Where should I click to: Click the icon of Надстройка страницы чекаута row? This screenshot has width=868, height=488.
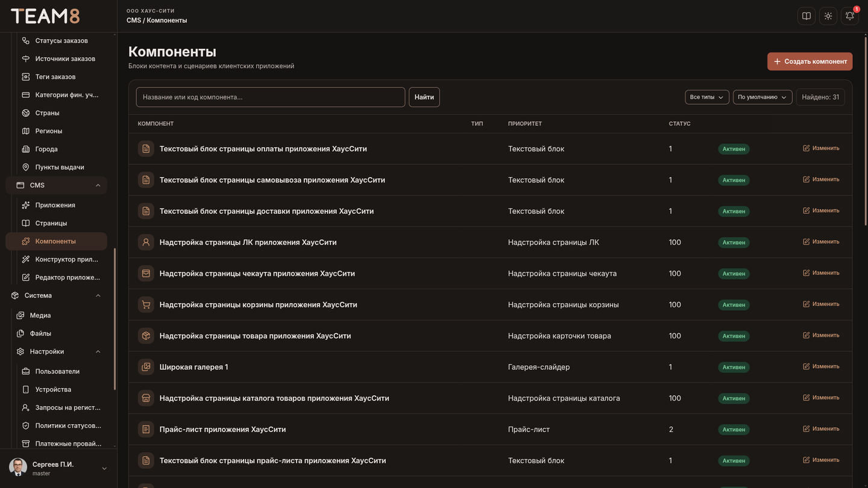tap(146, 274)
